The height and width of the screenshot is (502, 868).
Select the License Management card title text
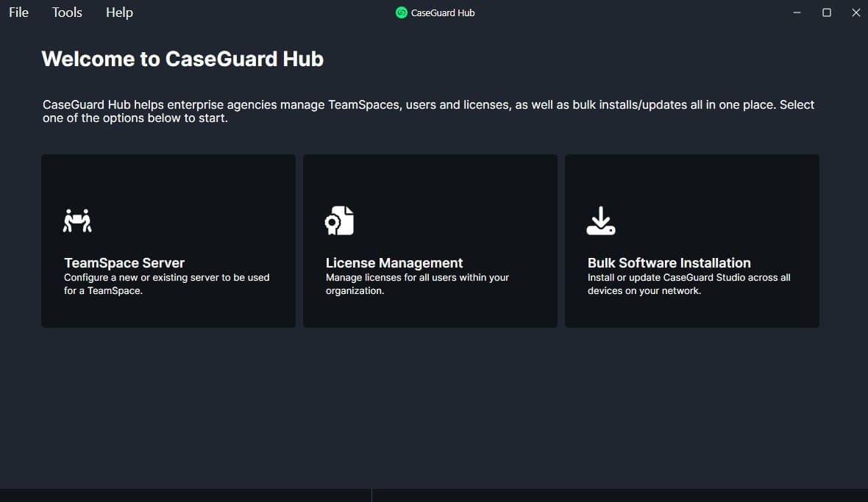tap(394, 262)
